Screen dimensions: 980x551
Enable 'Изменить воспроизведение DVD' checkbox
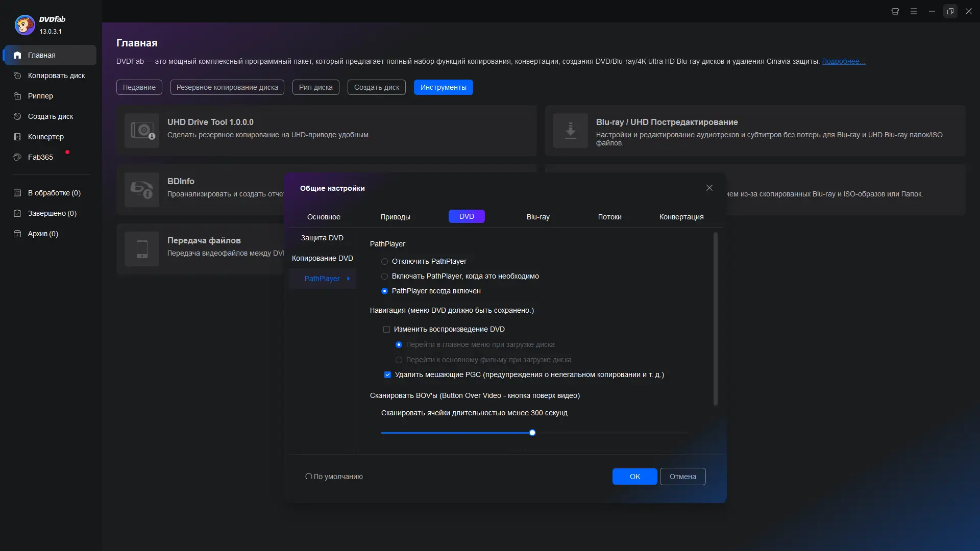[x=386, y=330]
